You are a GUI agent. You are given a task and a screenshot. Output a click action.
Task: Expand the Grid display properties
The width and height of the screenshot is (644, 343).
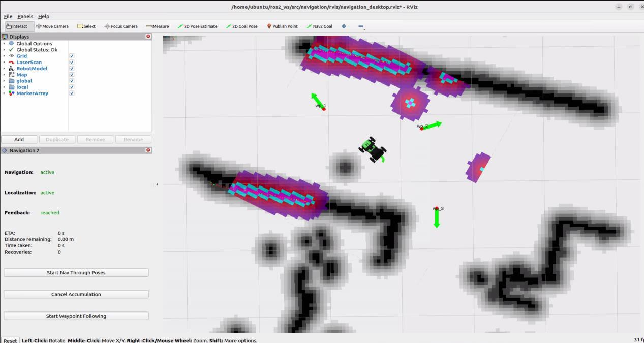coord(5,56)
